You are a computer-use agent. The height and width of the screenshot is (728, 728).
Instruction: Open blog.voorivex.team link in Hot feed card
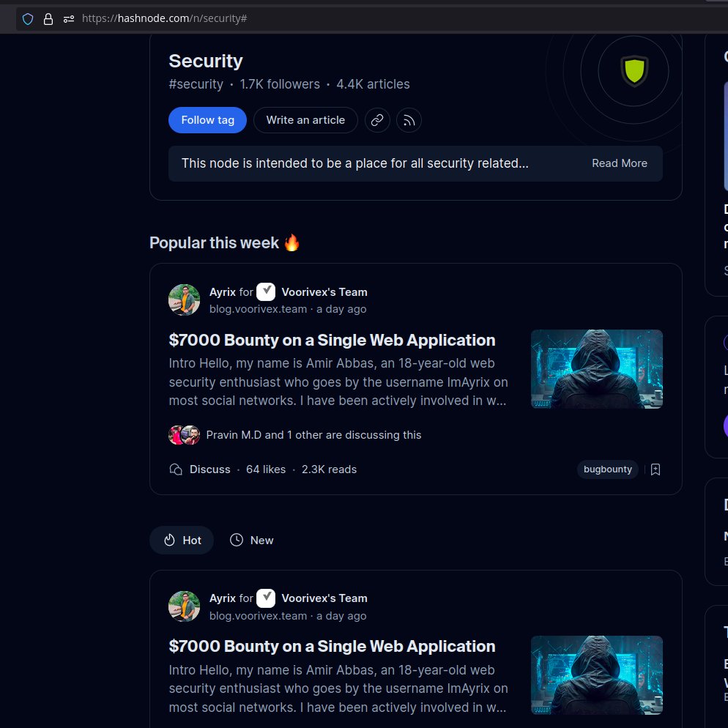click(x=258, y=616)
